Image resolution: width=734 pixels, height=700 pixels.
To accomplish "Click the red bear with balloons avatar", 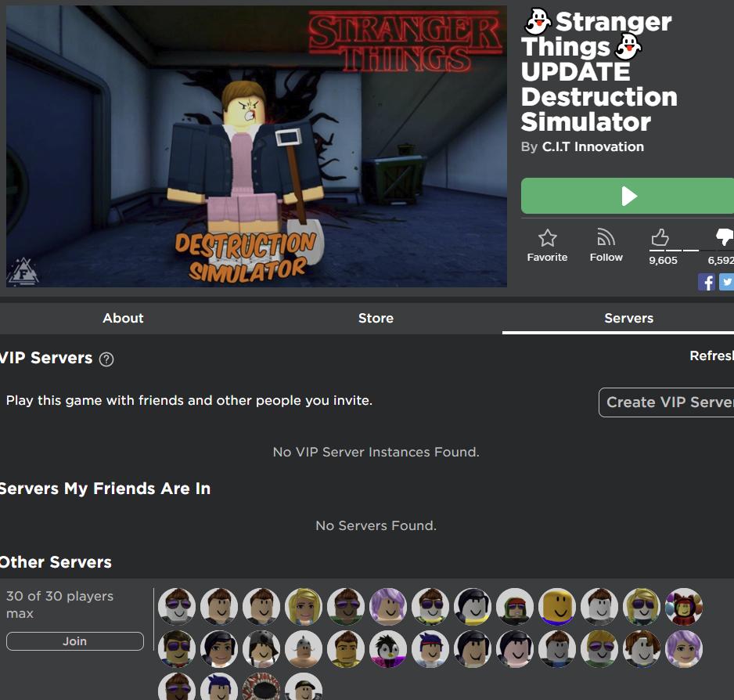I will (x=684, y=607).
